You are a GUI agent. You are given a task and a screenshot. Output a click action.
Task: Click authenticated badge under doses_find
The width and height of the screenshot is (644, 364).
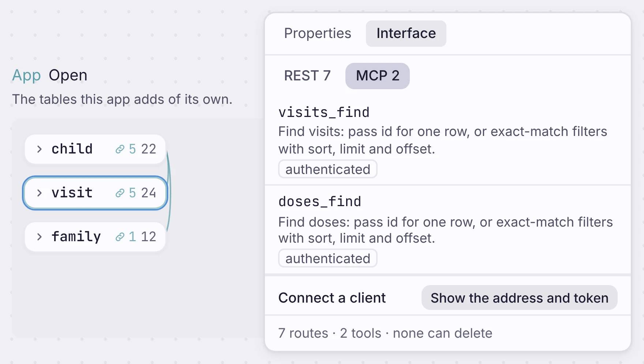pyautogui.click(x=328, y=258)
